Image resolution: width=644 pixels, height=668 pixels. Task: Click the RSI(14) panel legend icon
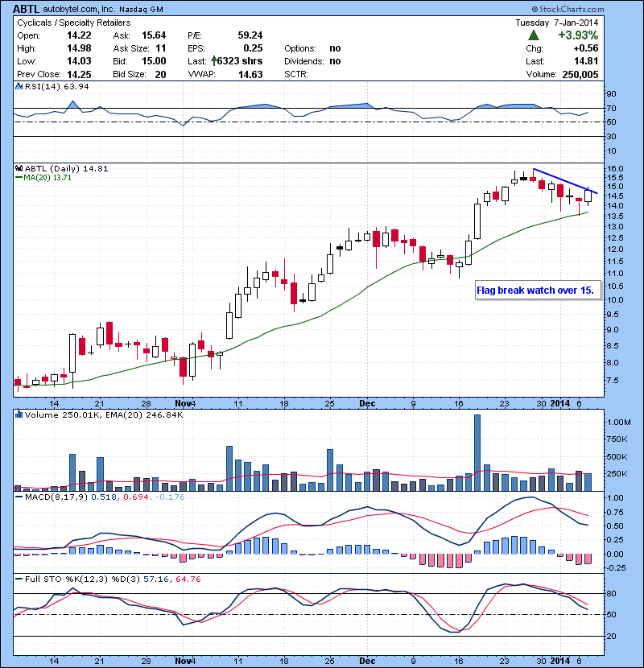tap(19, 86)
